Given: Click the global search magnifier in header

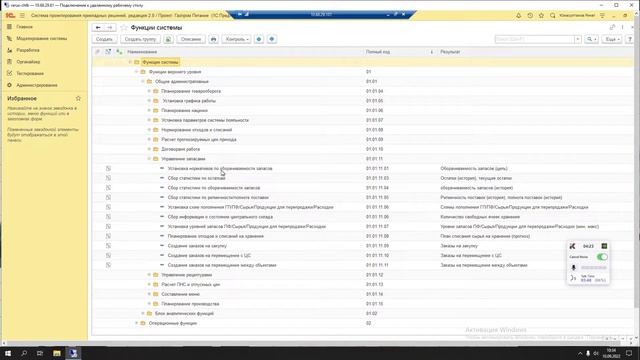Looking at the screenshot, I should 553,16.
